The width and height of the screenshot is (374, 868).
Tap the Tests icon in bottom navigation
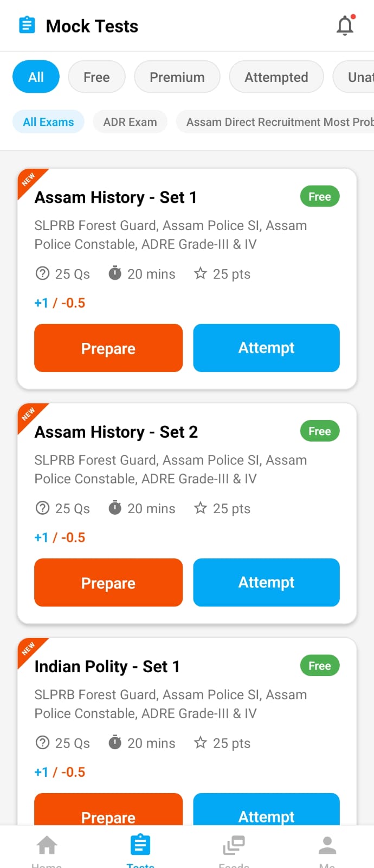pos(140,845)
